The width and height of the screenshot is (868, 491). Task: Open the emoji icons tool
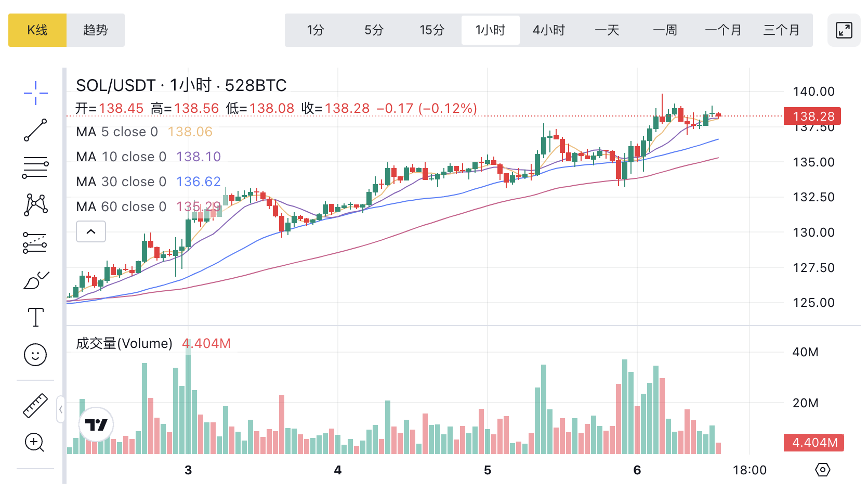coord(35,355)
